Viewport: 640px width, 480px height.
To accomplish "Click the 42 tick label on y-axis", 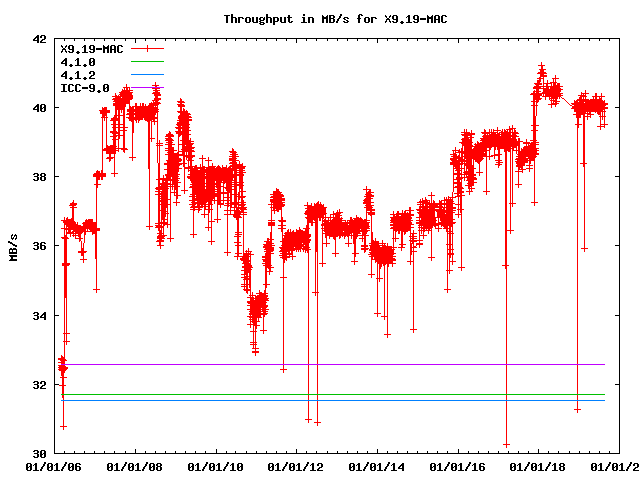I will tap(38, 39).
